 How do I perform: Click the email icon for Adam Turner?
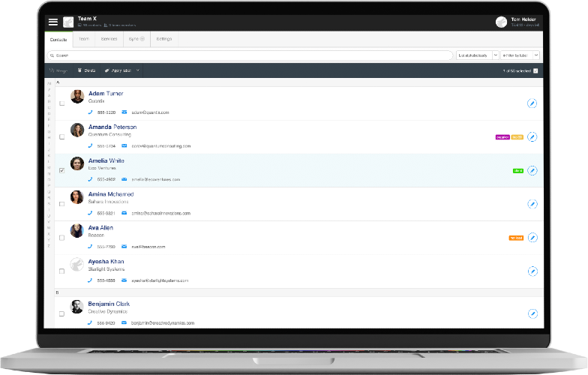(124, 112)
